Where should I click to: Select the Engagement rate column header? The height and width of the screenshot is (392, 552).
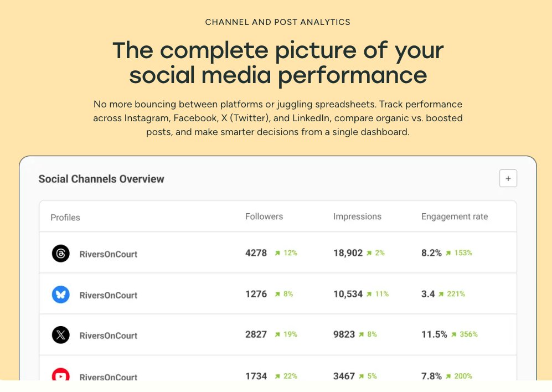click(455, 216)
